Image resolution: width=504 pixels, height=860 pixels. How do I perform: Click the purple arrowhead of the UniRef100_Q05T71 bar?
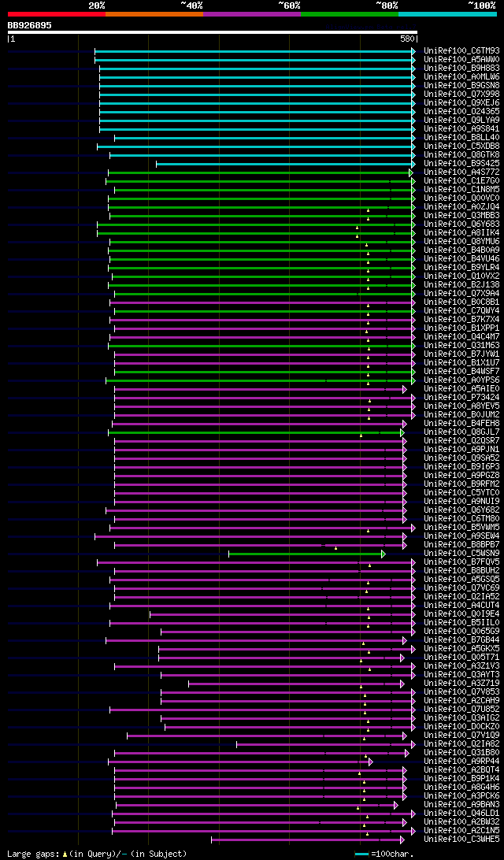[x=402, y=658]
